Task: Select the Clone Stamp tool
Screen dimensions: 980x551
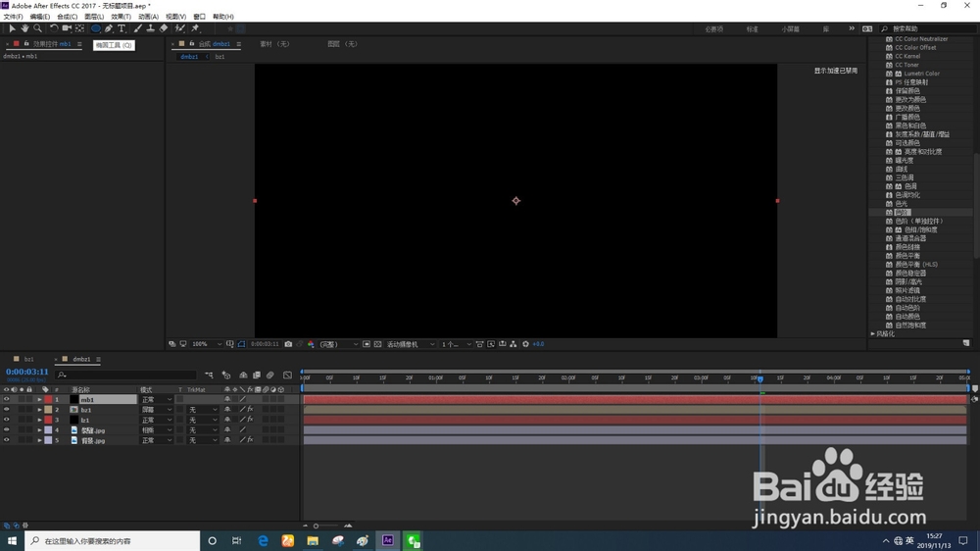Action: click(x=150, y=28)
